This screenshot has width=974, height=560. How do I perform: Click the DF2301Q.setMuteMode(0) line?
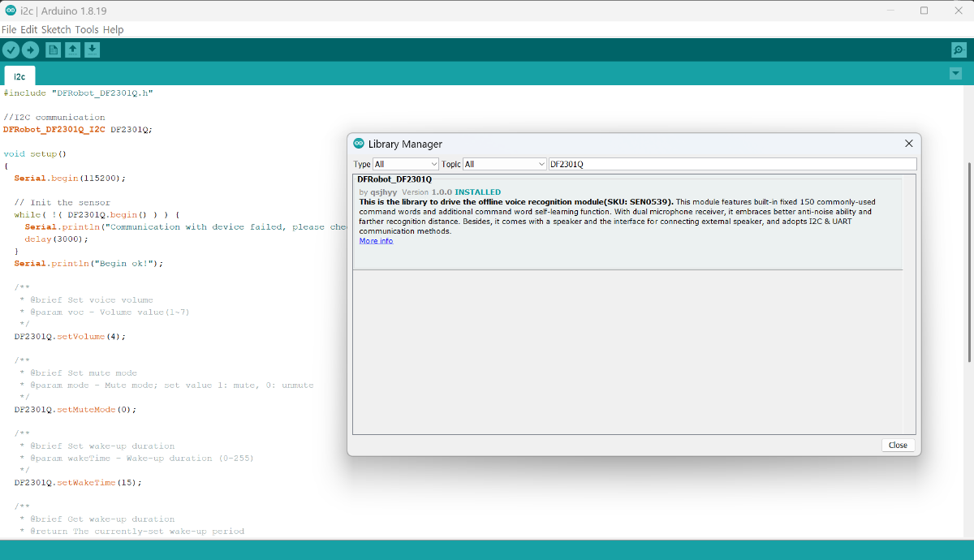tap(75, 409)
